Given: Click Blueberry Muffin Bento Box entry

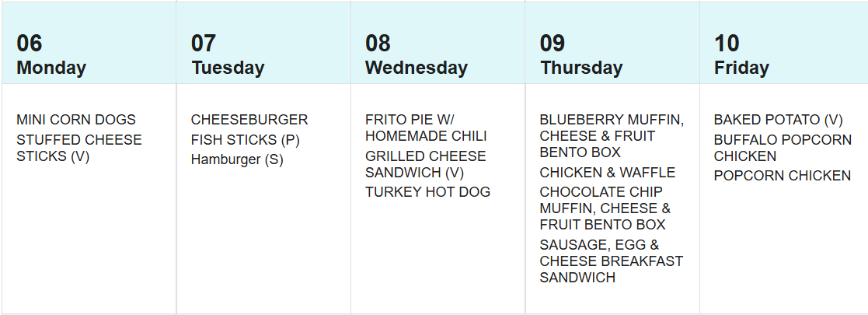Looking at the screenshot, I should pos(612,136).
